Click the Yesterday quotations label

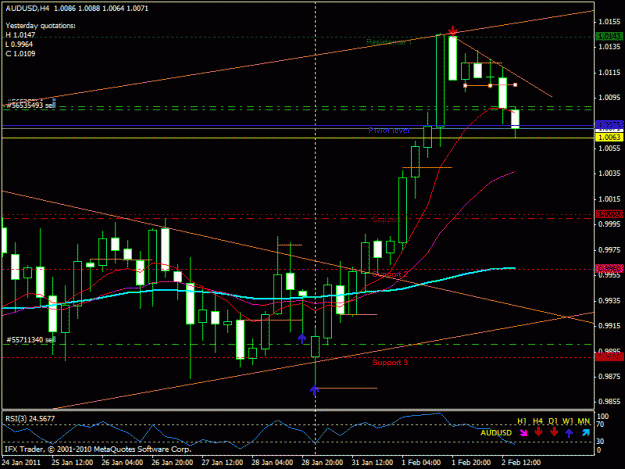(40, 26)
